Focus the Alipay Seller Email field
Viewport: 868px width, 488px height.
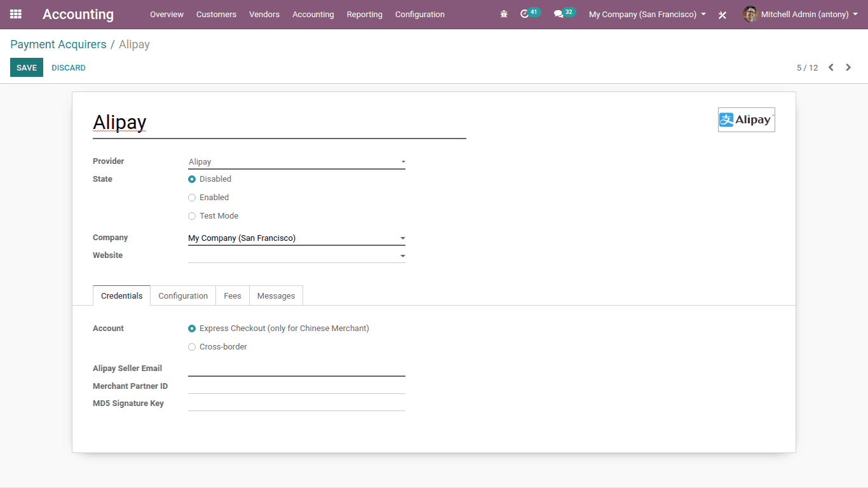297,369
